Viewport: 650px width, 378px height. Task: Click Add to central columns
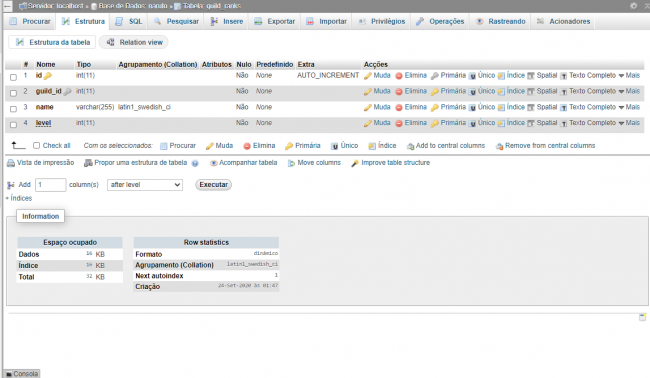(446, 145)
